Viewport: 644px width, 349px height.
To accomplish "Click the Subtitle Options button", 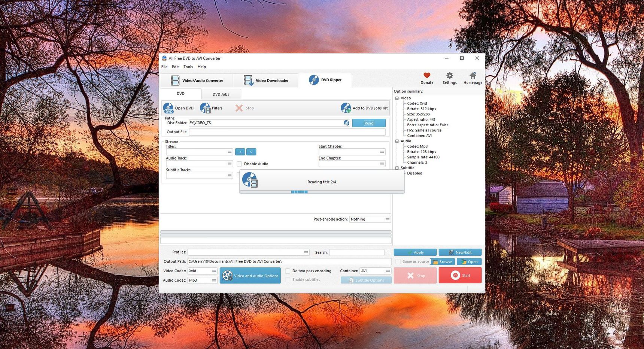I will [366, 280].
